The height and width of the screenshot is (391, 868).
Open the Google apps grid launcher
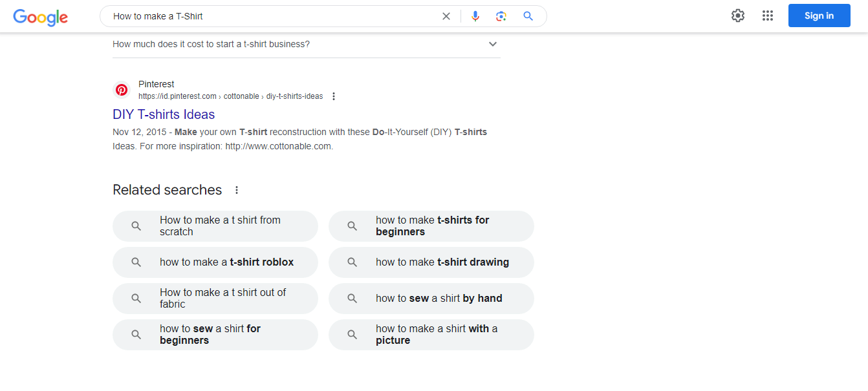click(x=768, y=15)
